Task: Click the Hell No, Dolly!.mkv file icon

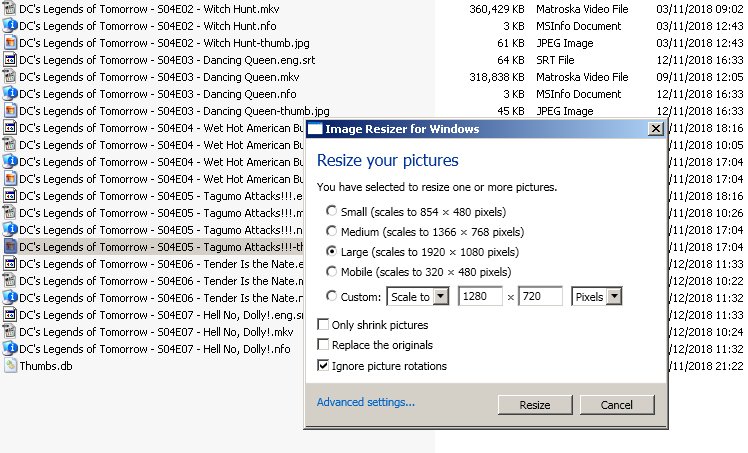Action: [10, 332]
